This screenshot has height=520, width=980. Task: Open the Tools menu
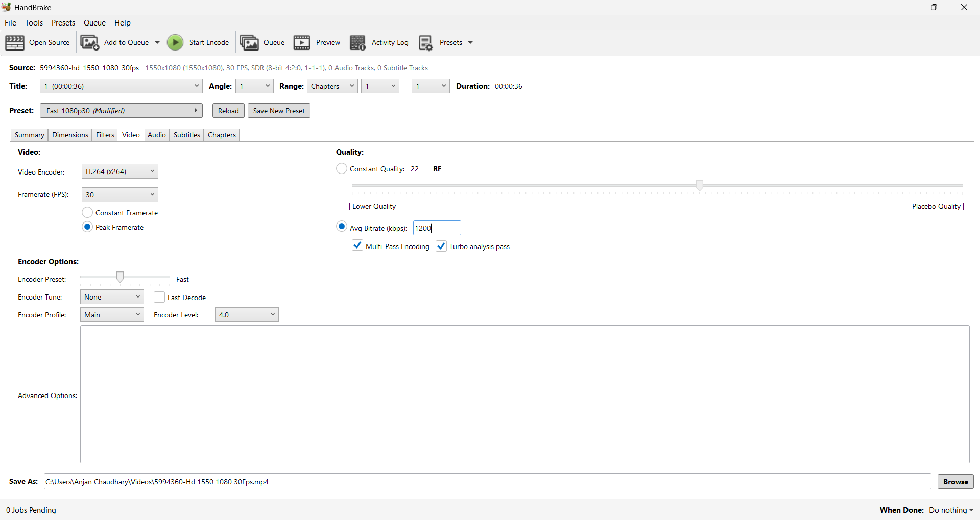click(x=34, y=23)
